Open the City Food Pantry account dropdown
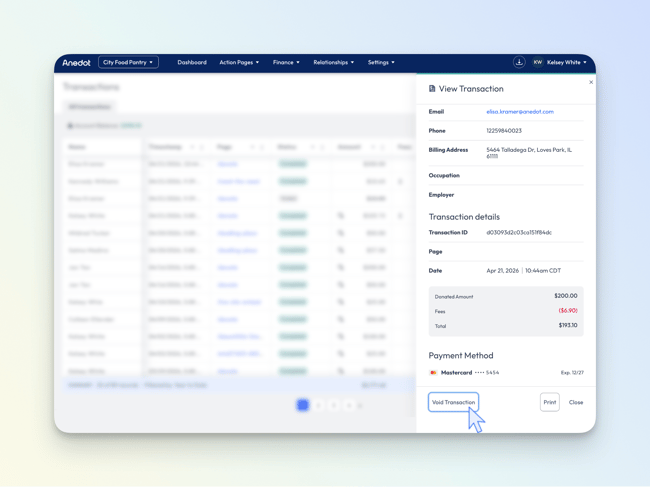Viewport: 650px width, 487px height. click(128, 62)
